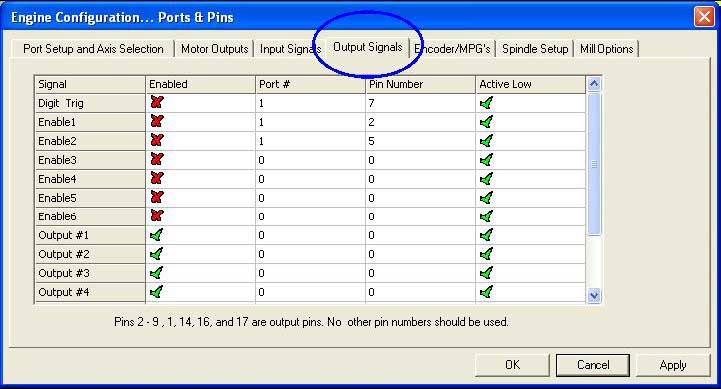Screen dimensions: 721x389
Task: Toggle Active Low check for Enable5
Action: [x=486, y=198]
